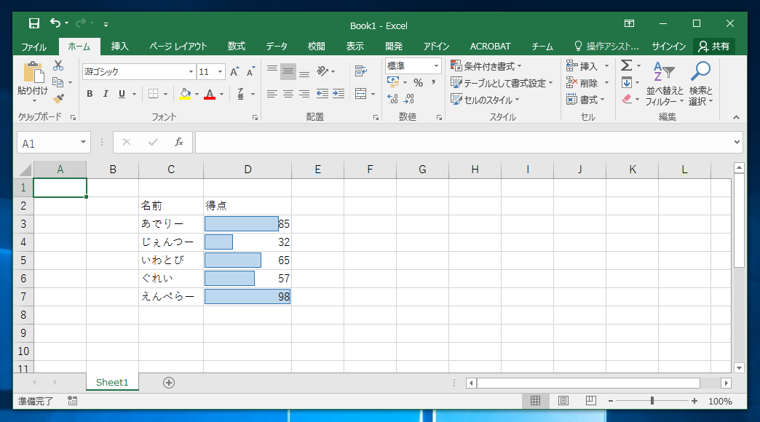This screenshot has height=422, width=760.
Task: Click the 共有 share button
Action: pyautogui.click(x=714, y=47)
